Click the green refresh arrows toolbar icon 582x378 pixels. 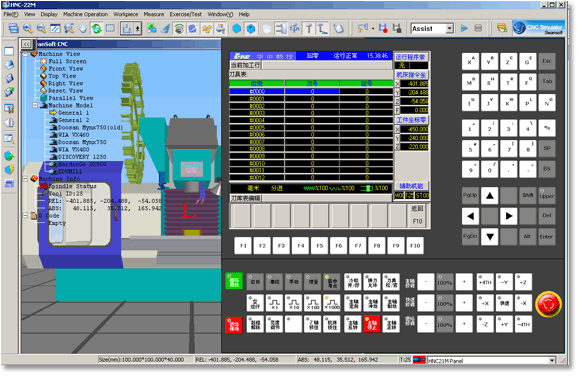pos(97,29)
